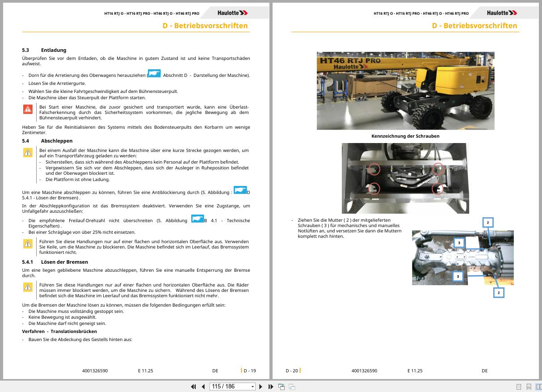Viewport: 542px width, 392px height.
Task: Click the screw marking photo with red circles
Action: 405,178
